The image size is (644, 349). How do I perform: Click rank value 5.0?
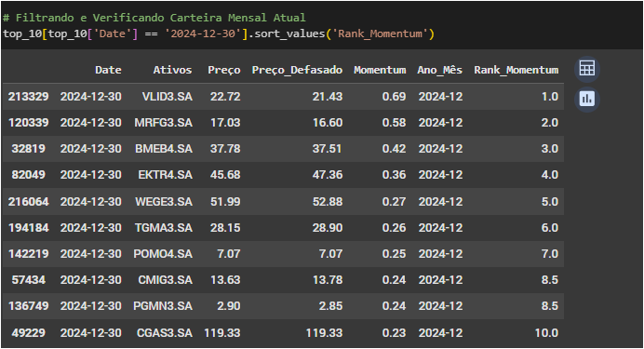coord(550,202)
